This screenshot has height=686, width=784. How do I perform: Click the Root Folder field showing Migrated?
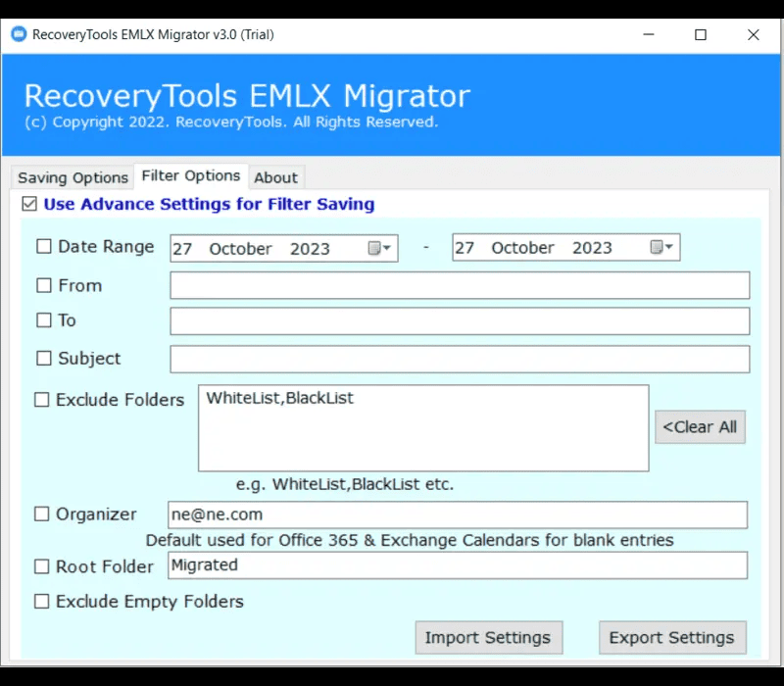[x=458, y=565]
